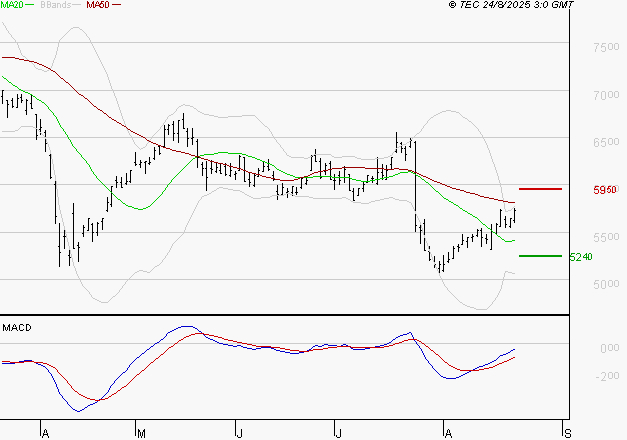Click the 5500 price axis label
The height and width of the screenshot is (440, 627).
tap(606, 237)
